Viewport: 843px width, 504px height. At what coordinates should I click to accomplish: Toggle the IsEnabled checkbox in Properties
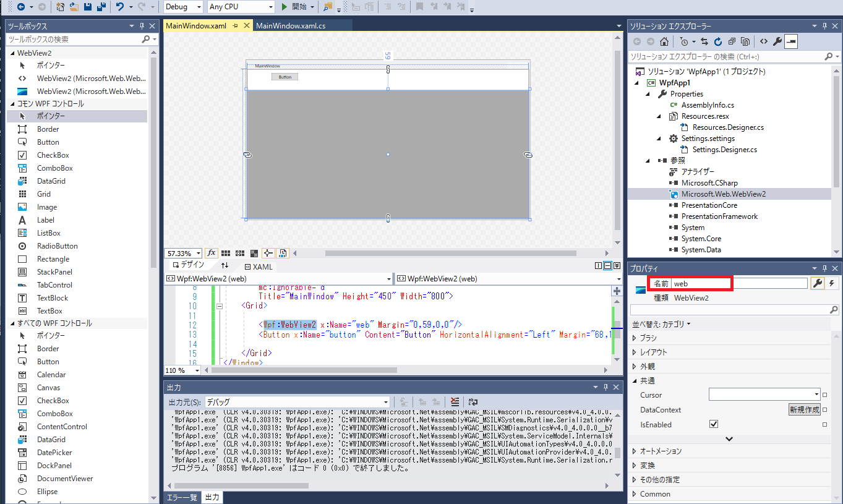713,424
